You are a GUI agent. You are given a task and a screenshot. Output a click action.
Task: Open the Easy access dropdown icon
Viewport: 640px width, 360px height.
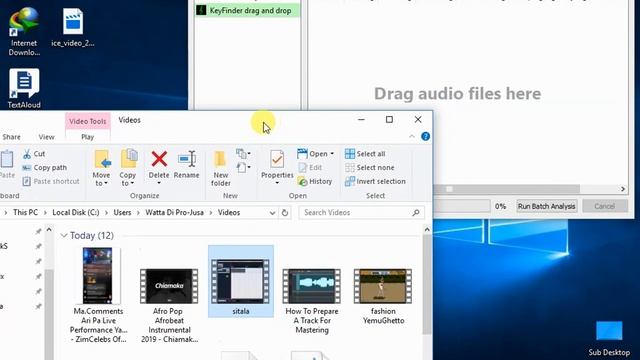[243, 167]
